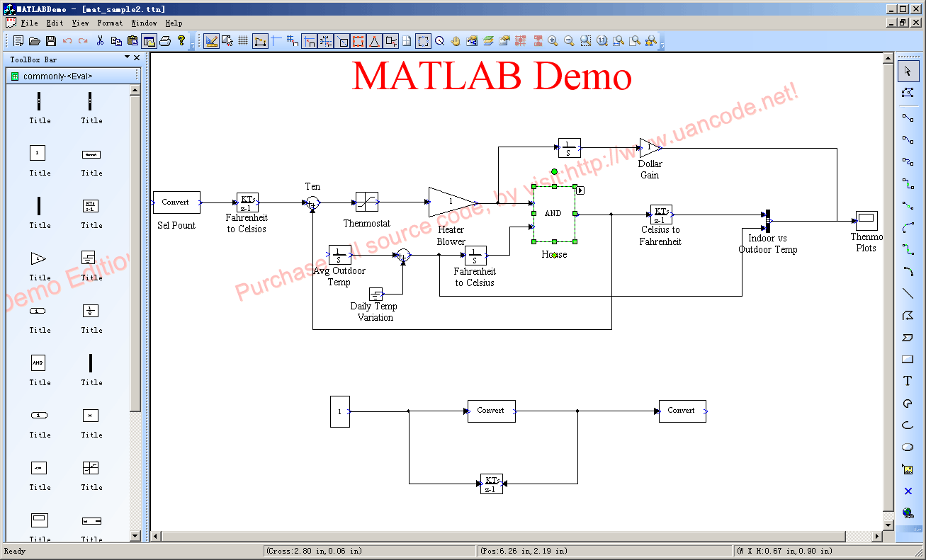Click the green rotation handle above House block
The image size is (926, 560).
point(554,171)
